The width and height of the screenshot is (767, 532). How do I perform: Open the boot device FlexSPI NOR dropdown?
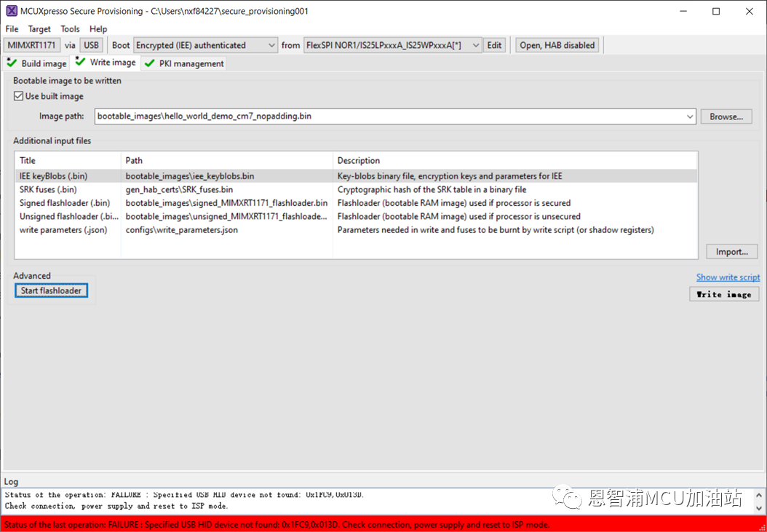click(393, 45)
